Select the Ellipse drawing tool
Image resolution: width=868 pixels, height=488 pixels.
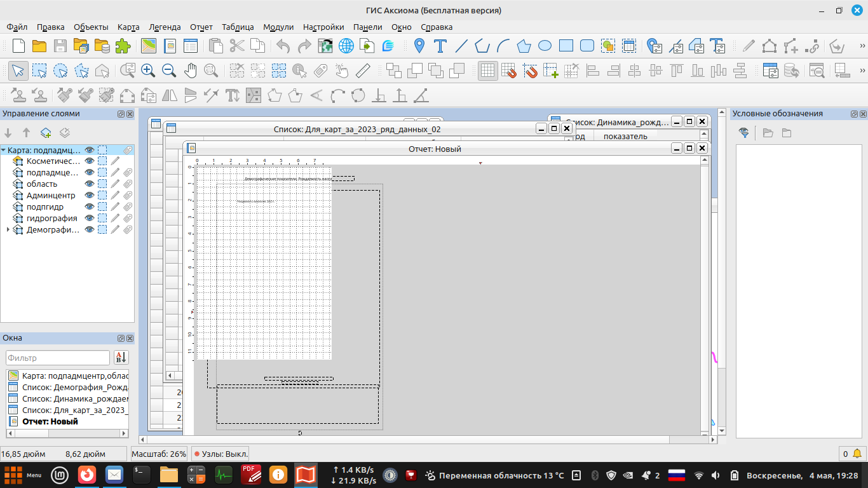click(x=545, y=46)
